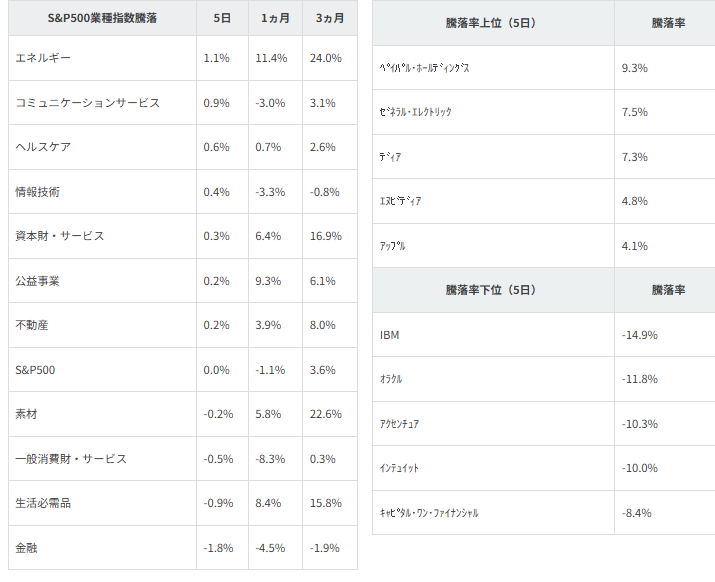Click the 9.3% top gainer value

[635, 68]
